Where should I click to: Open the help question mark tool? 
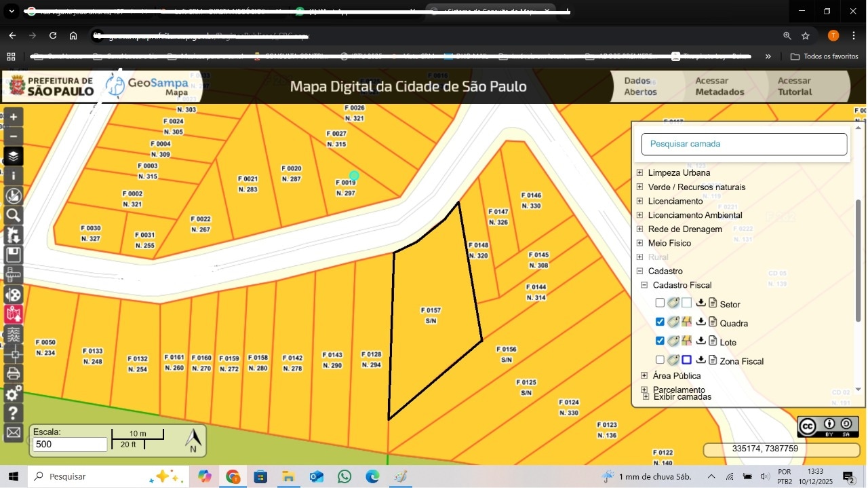pyautogui.click(x=14, y=413)
